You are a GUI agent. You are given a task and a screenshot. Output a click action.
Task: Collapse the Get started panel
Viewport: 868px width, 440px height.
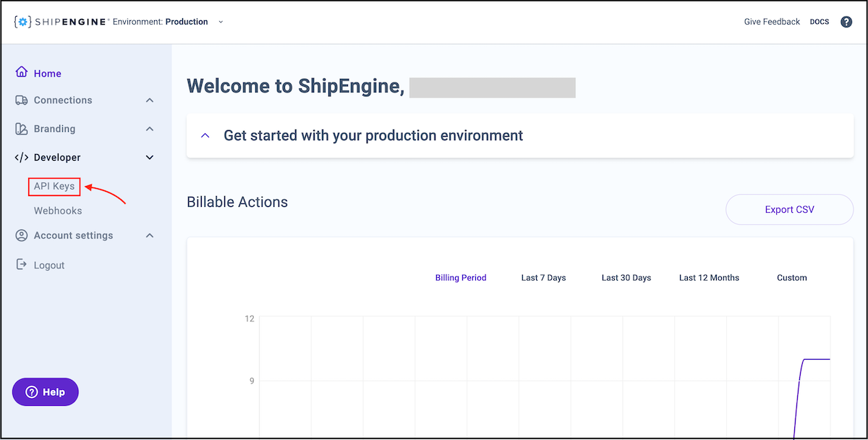click(205, 135)
